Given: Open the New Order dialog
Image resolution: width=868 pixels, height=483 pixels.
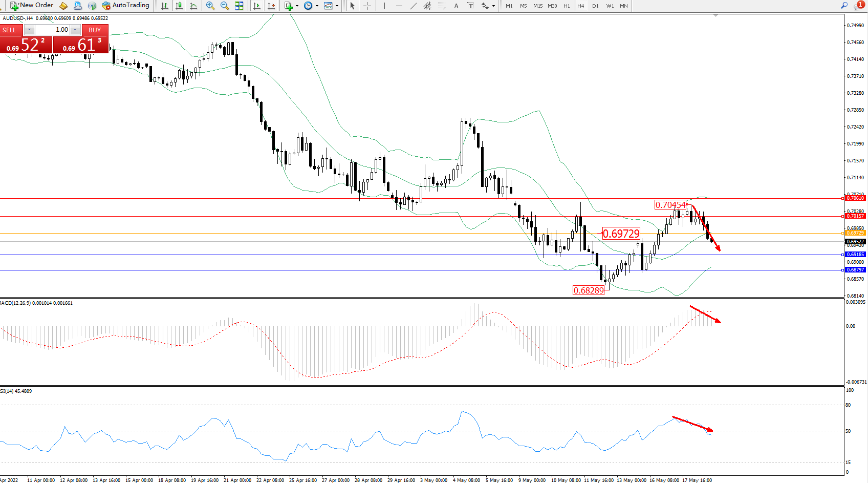Looking at the screenshot, I should tap(32, 6).
